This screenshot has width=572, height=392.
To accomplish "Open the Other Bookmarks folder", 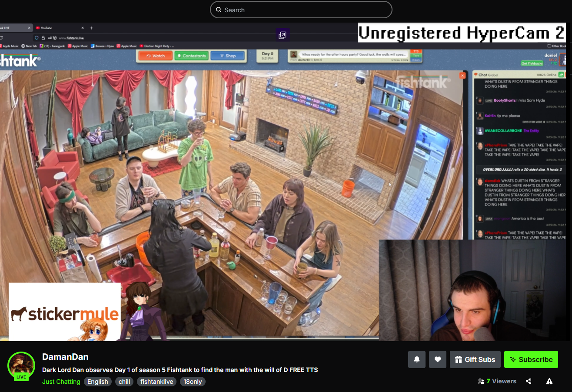I will click(557, 46).
